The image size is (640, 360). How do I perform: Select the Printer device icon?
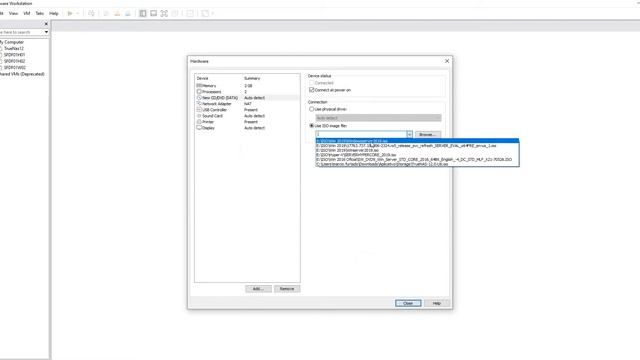[199, 122]
